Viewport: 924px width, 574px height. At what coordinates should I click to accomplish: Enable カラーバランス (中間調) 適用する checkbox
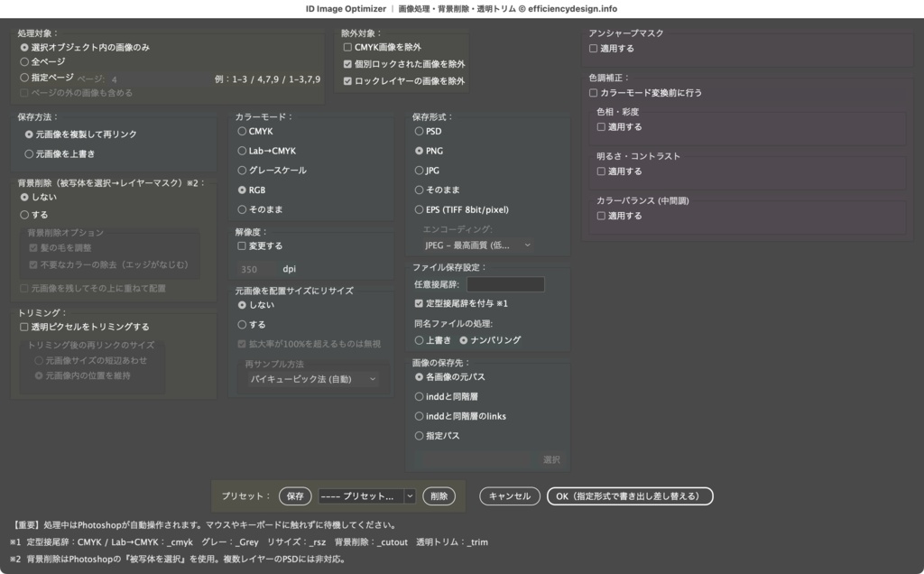pos(619,216)
